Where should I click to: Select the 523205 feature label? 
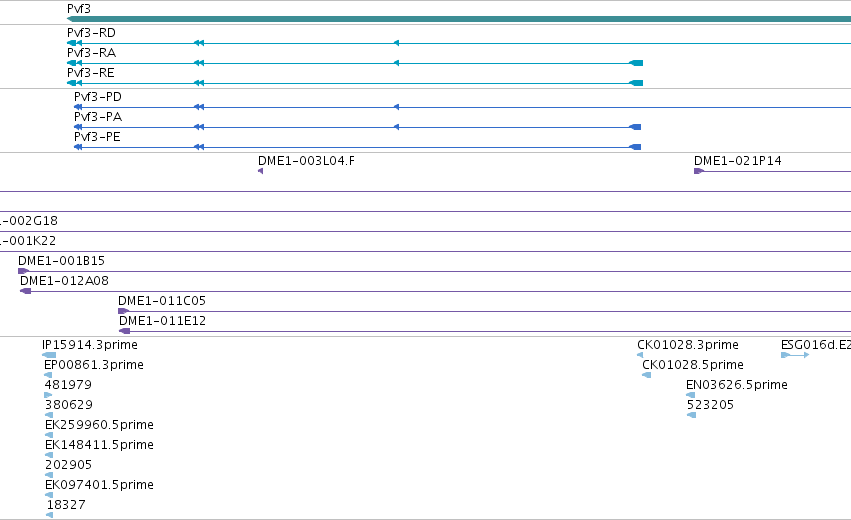click(710, 405)
